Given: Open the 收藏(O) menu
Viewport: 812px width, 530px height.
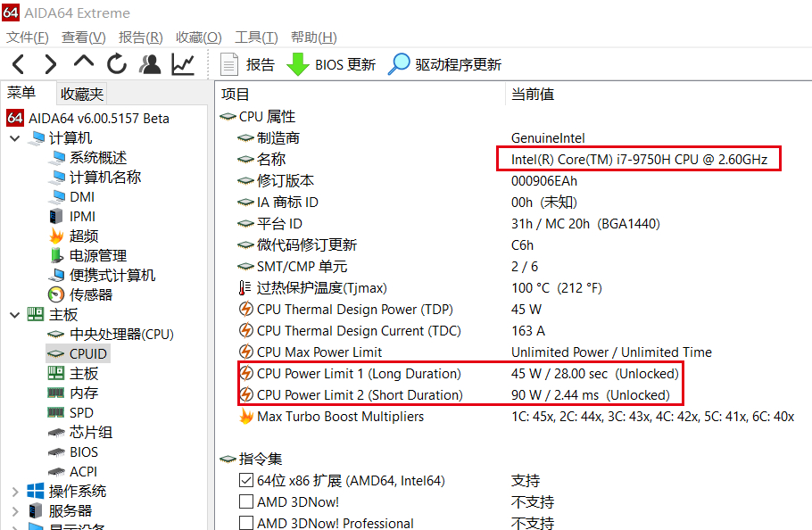Looking at the screenshot, I should click(198, 37).
